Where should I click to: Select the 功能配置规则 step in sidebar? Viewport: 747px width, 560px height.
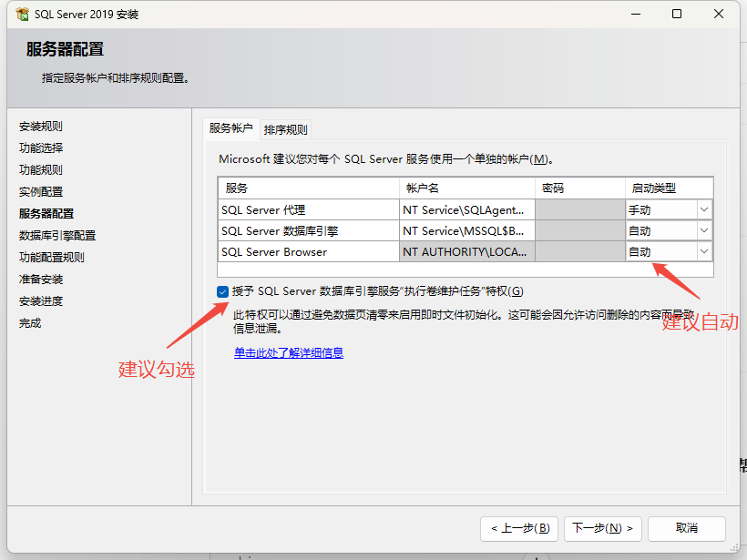[x=52, y=258]
